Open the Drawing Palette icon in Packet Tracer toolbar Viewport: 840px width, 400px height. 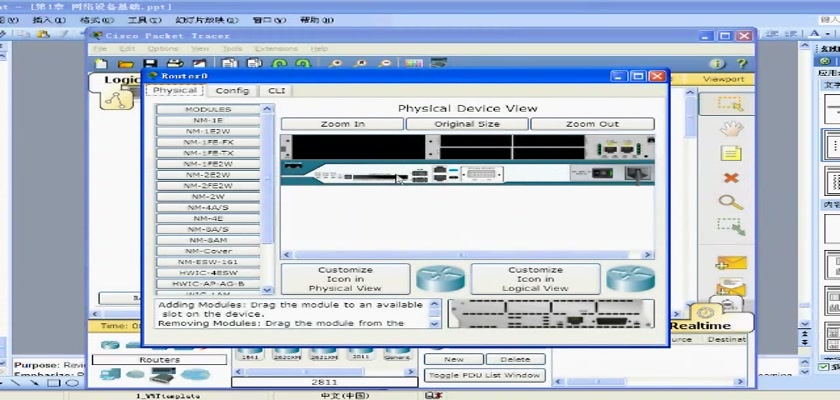click(414, 64)
